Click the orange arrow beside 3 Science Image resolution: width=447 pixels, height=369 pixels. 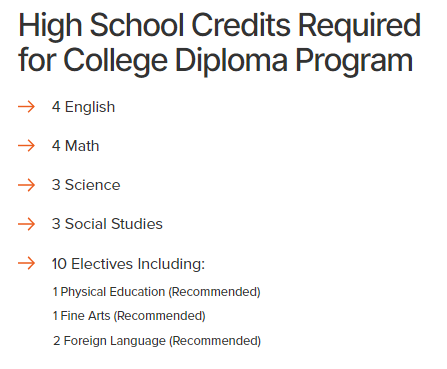pos(26,185)
